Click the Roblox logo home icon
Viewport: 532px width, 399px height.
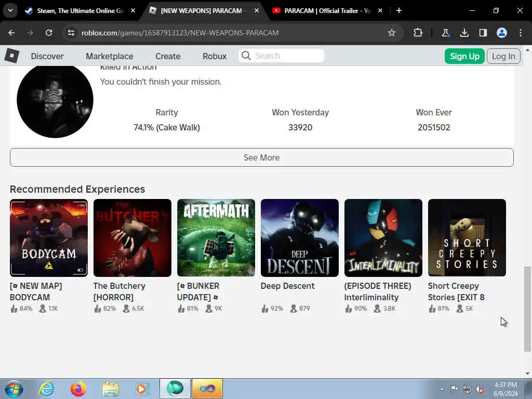click(x=12, y=55)
